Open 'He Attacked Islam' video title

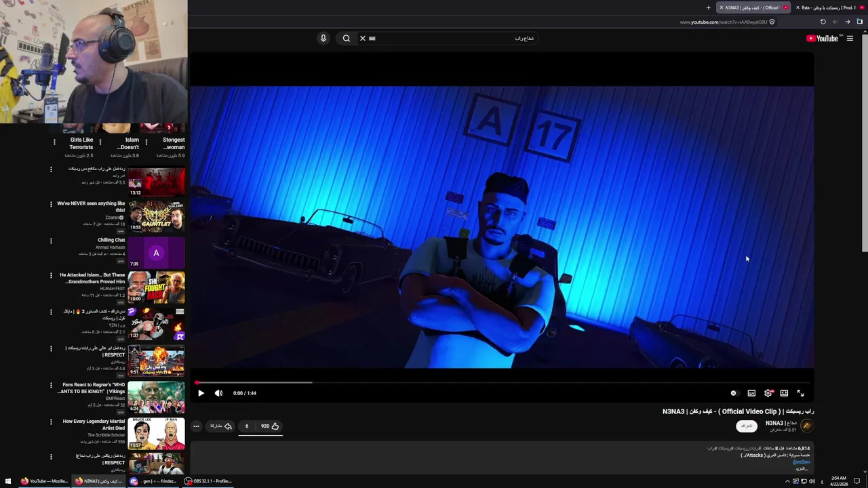[92, 279]
